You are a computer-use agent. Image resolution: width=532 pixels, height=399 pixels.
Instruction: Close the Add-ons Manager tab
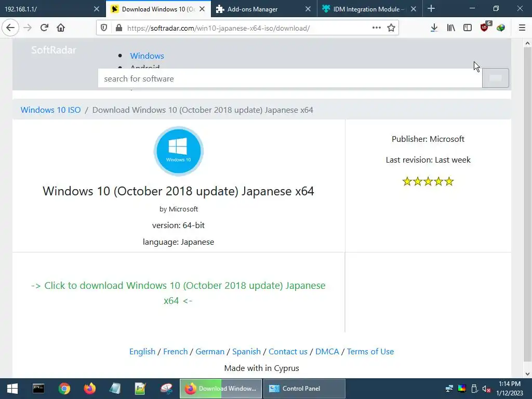tap(308, 9)
